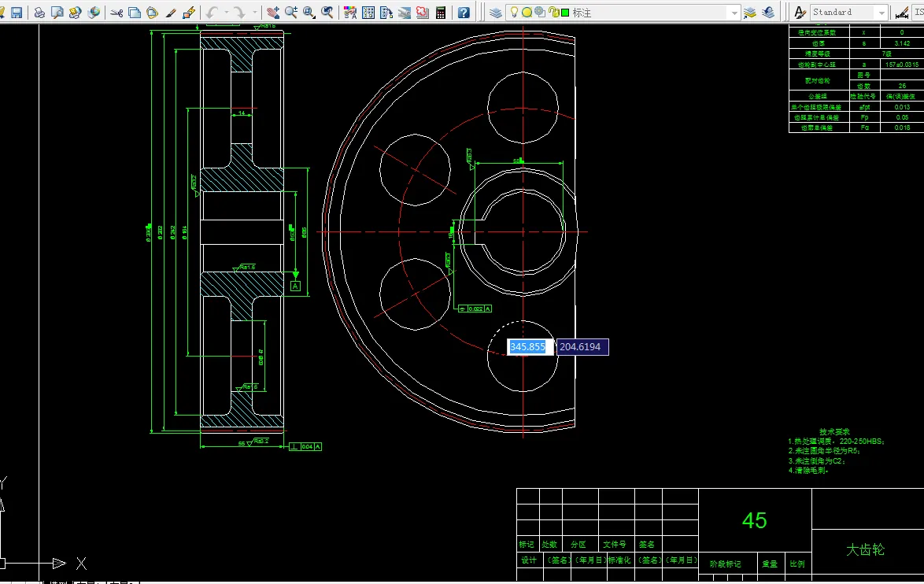Cut selection with the scissors icon
The image size is (924, 584).
tap(116, 13)
